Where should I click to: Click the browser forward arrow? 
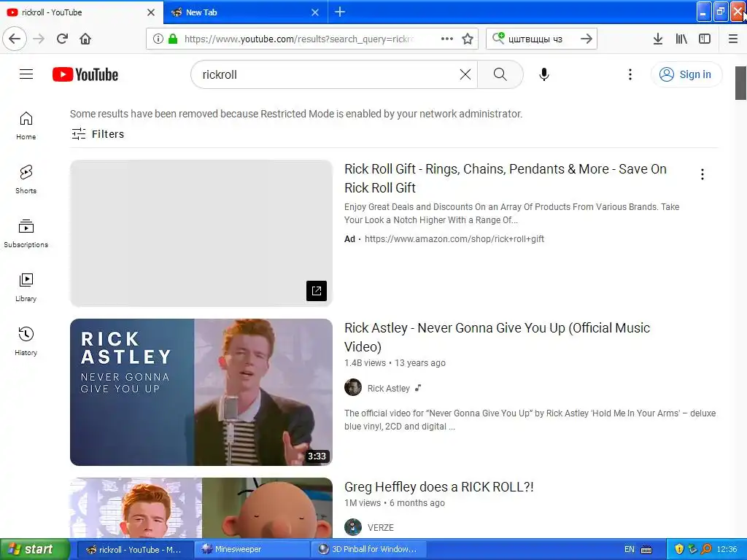pyautogui.click(x=39, y=39)
